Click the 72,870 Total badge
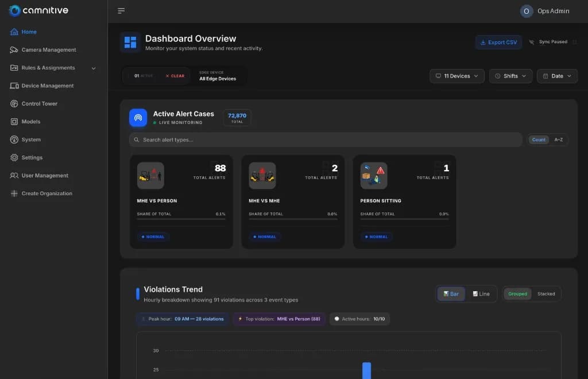 (x=237, y=118)
